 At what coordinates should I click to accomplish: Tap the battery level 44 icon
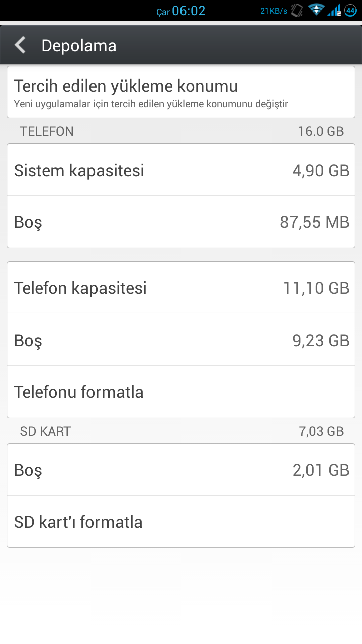point(350,10)
